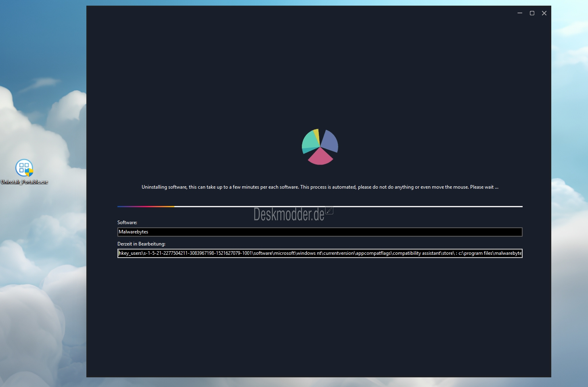The height and width of the screenshot is (387, 588).
Task: Click the uninstall progress bar
Action: pyautogui.click(x=320, y=206)
